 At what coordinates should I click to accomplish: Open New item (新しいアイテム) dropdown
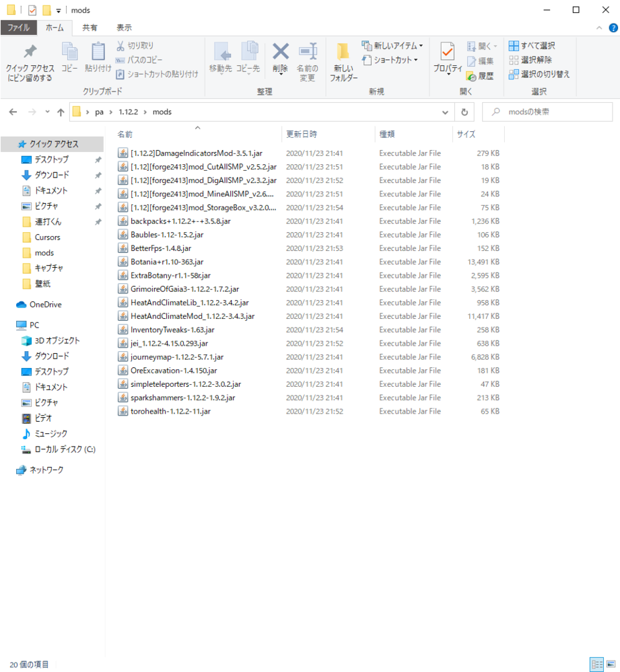pos(392,46)
